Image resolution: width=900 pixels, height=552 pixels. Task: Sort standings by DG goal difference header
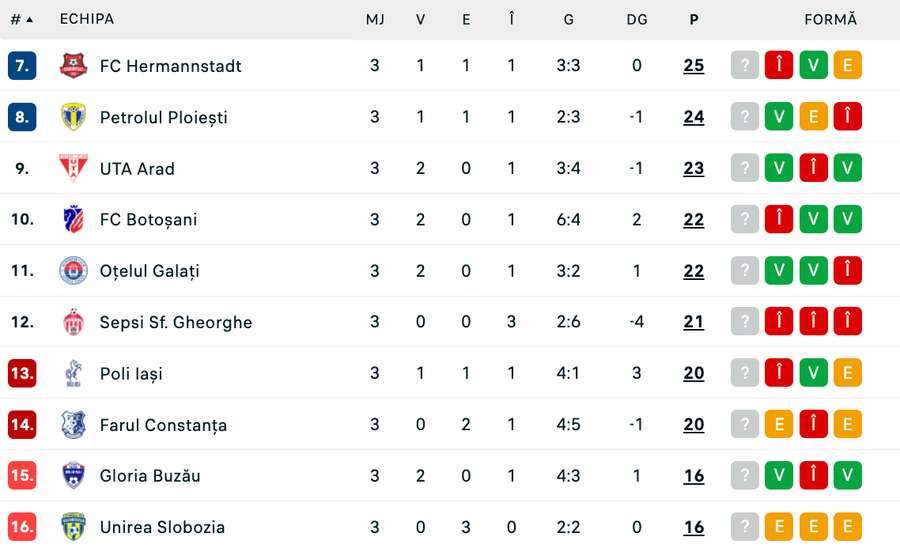[637, 19]
